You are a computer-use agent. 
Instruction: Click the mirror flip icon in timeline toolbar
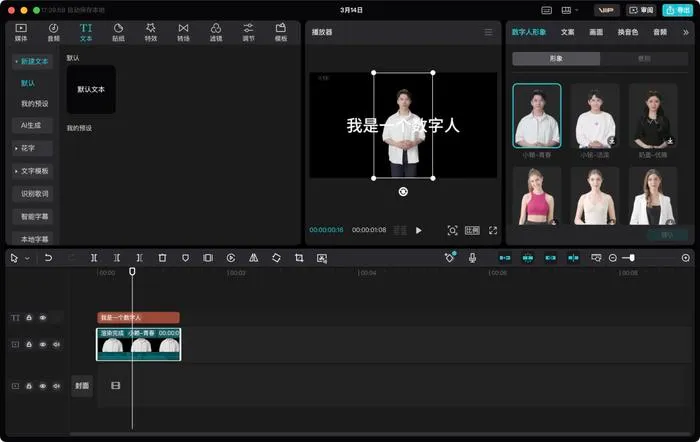tap(253, 258)
